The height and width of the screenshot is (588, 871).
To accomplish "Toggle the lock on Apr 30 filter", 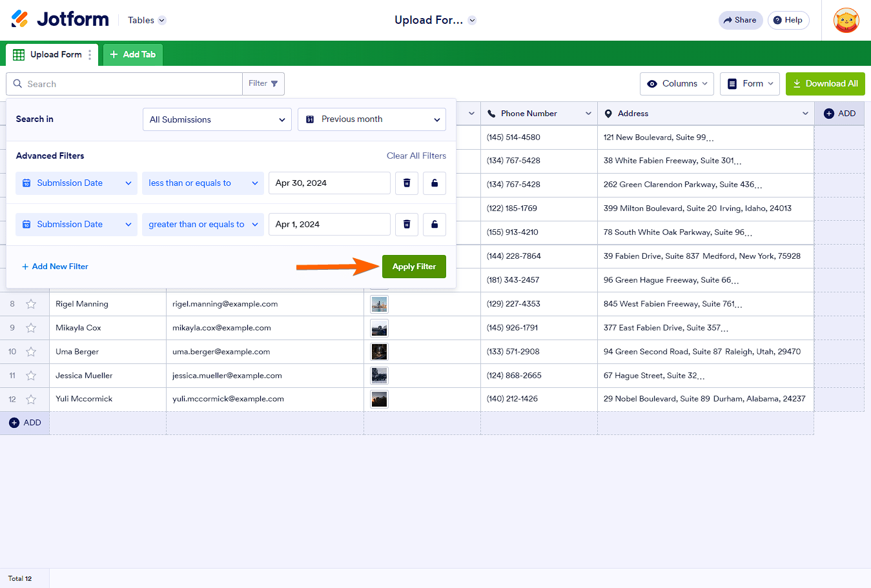I will [435, 183].
